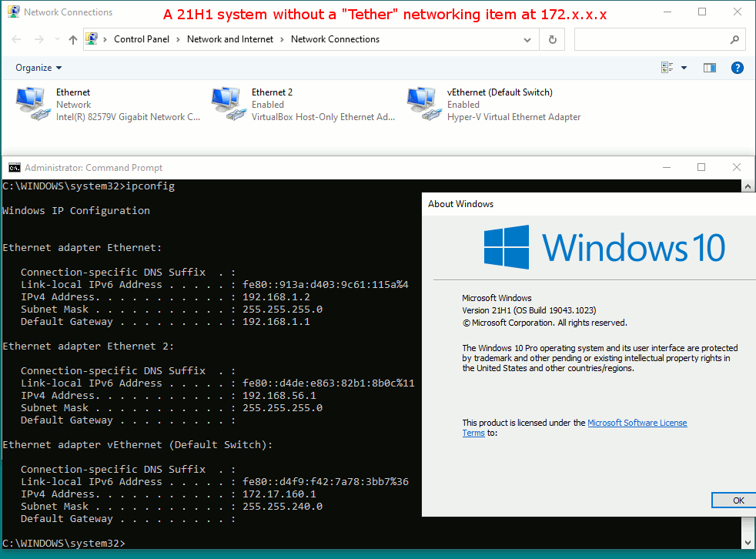Click the ipconfig command line text
Image resolution: width=756 pixels, height=559 pixels.
(x=89, y=186)
